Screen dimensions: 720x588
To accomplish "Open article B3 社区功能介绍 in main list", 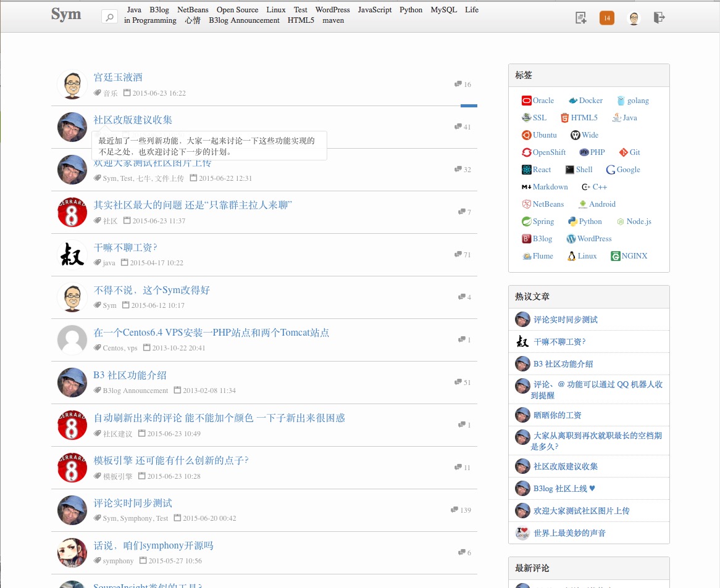I will 130,375.
